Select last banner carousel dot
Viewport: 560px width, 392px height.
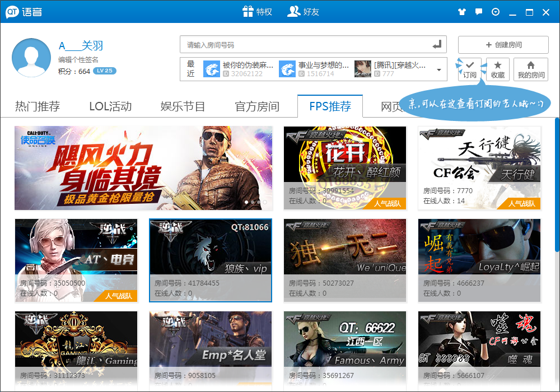pyautogui.click(x=265, y=202)
